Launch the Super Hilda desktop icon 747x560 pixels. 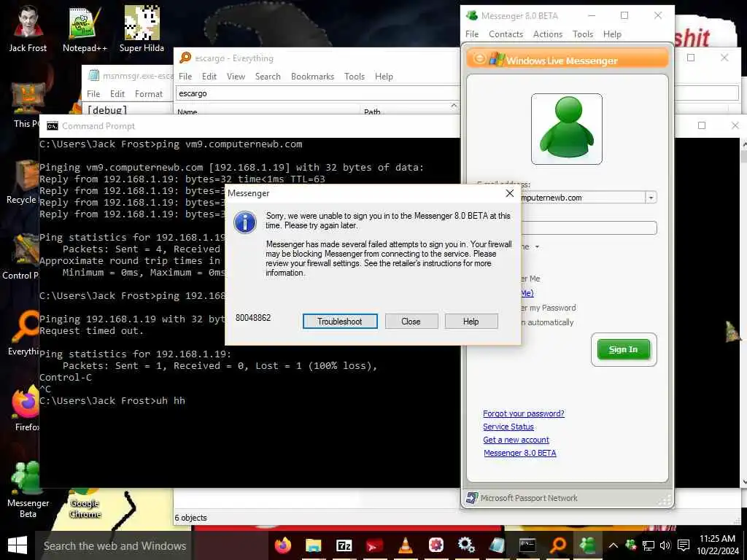tap(142, 28)
